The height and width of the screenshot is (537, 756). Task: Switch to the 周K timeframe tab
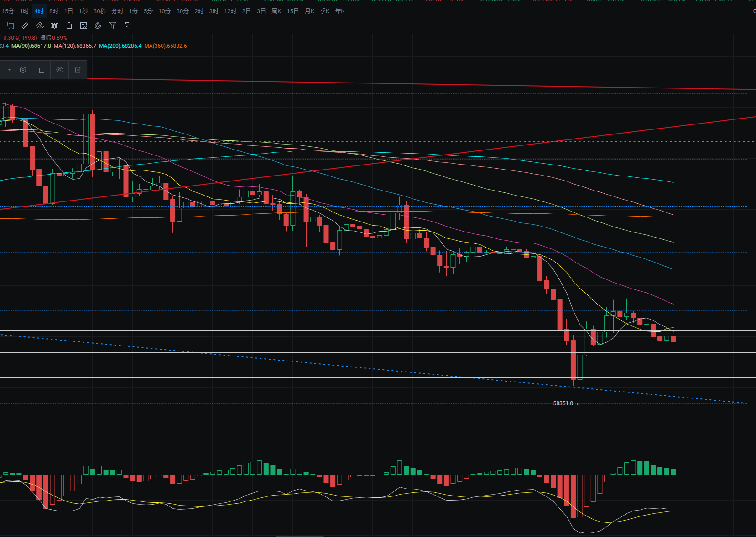pos(276,11)
